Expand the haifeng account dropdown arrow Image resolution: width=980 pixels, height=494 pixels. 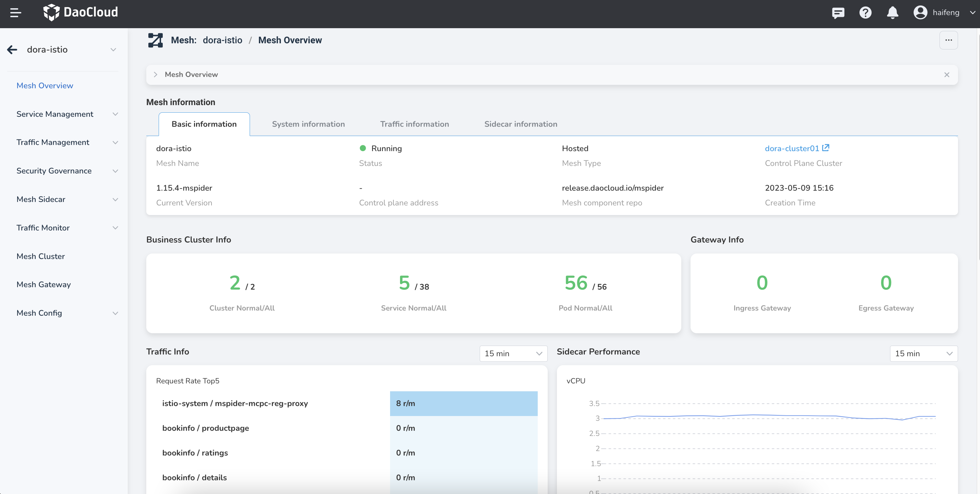click(972, 13)
